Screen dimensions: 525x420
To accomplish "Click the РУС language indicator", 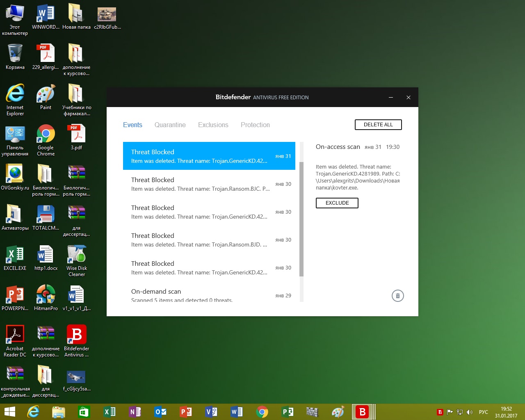I will click(x=483, y=412).
